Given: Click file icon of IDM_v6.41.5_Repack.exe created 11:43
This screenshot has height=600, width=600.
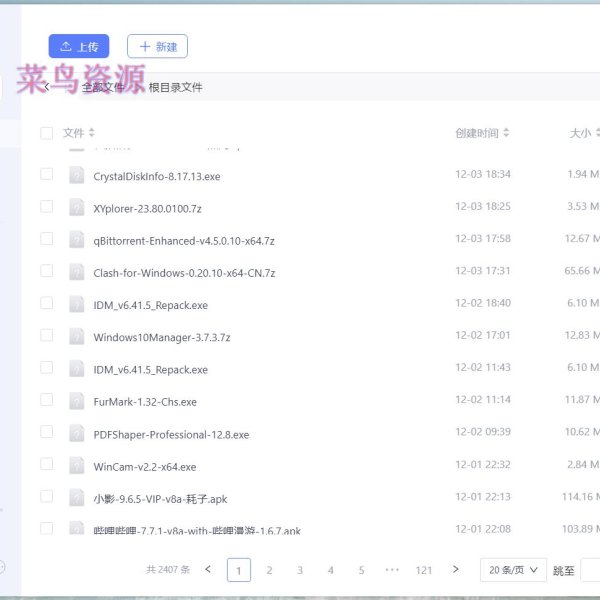Looking at the screenshot, I should point(77,368).
